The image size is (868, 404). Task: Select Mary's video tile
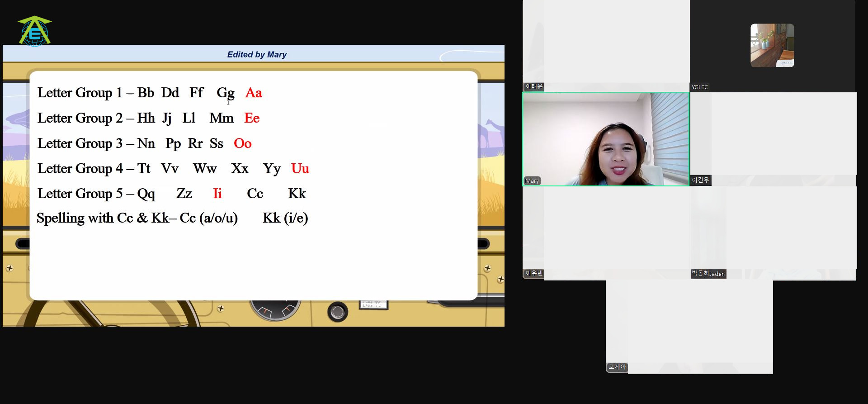(x=606, y=139)
